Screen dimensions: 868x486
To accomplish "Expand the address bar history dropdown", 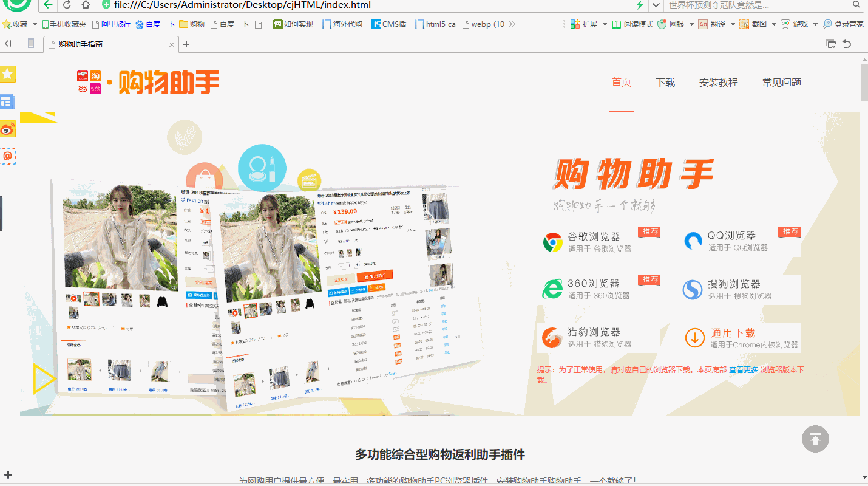I will click(656, 5).
